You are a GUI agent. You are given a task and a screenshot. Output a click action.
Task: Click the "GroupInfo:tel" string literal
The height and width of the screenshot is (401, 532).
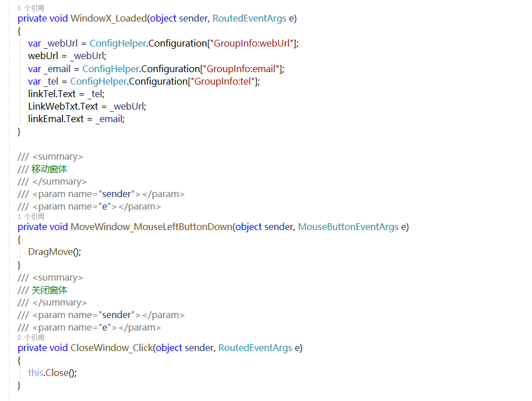223,81
